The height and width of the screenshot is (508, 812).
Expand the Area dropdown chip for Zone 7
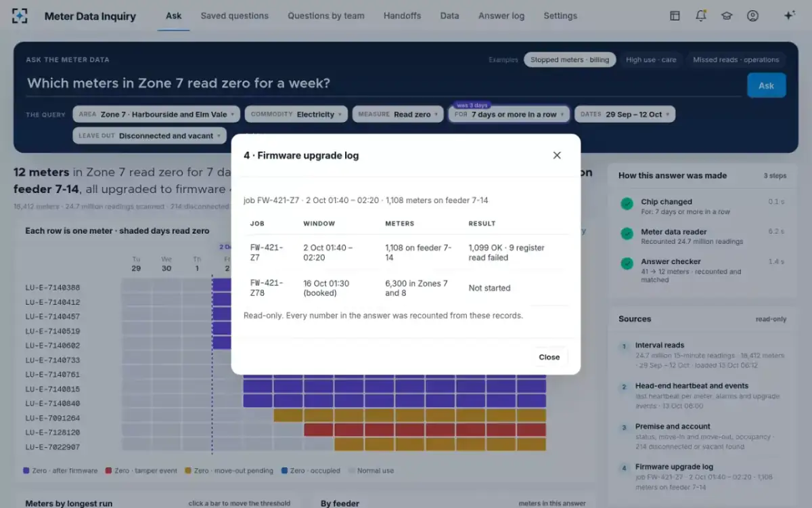(156, 114)
